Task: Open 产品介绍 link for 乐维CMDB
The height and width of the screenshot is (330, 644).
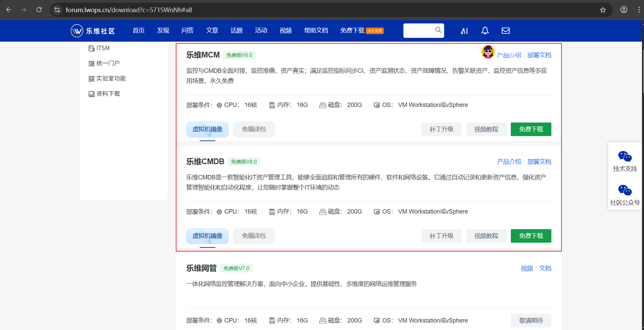Action: coord(509,162)
